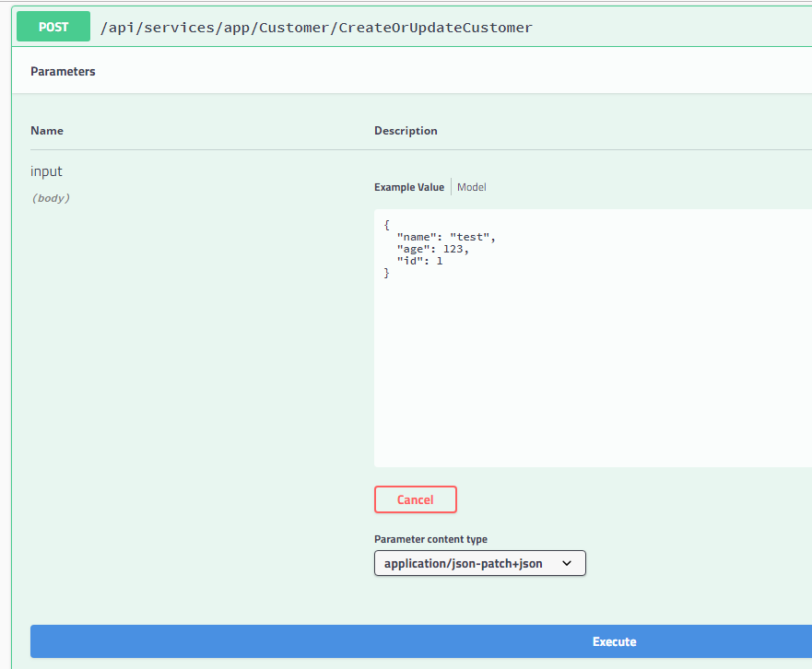
Task: Select application/json-patch+json content type
Action: (x=462, y=563)
